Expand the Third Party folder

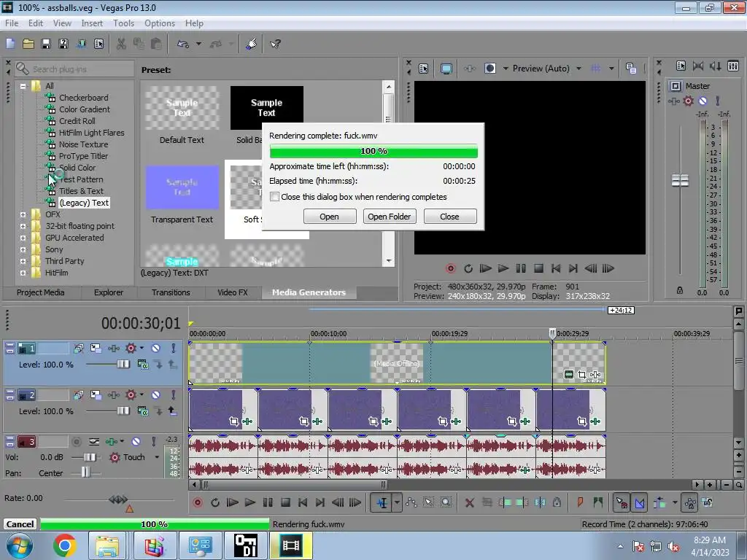pyautogui.click(x=23, y=262)
